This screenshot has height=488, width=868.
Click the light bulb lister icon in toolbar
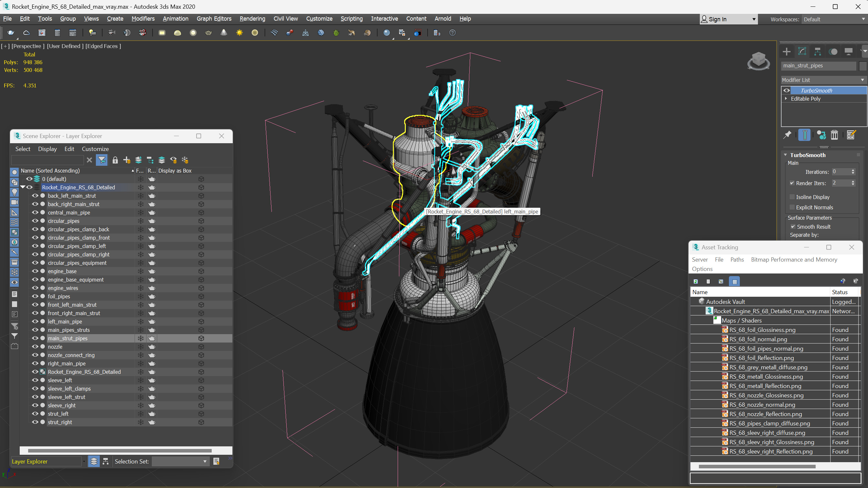92,33
